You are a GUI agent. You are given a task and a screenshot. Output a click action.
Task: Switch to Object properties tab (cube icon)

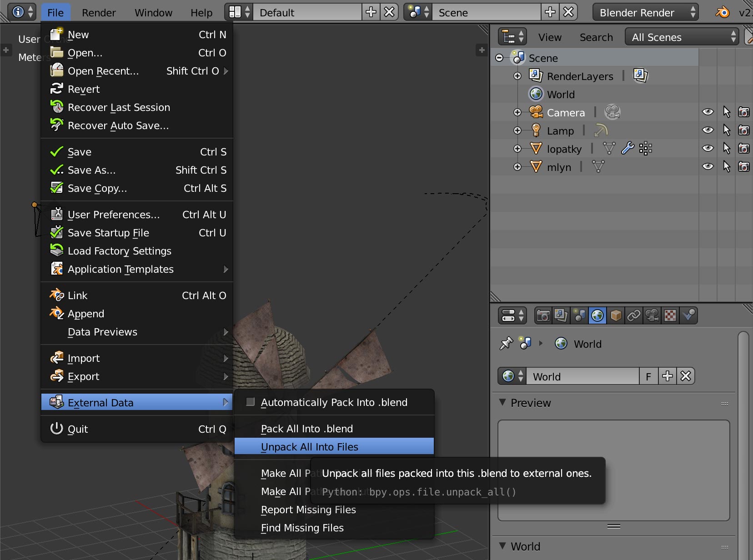pos(616,315)
